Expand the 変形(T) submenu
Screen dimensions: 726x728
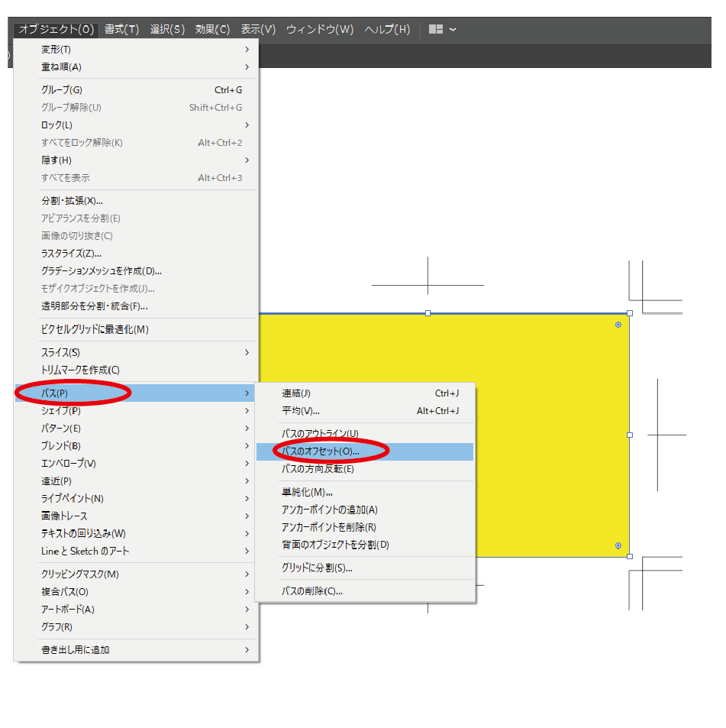[136, 49]
